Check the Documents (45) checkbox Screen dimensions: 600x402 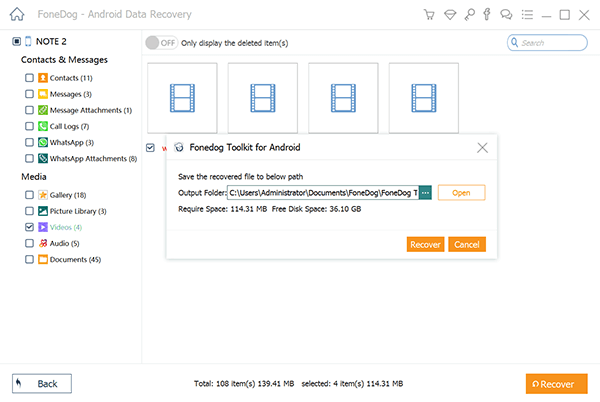point(29,259)
